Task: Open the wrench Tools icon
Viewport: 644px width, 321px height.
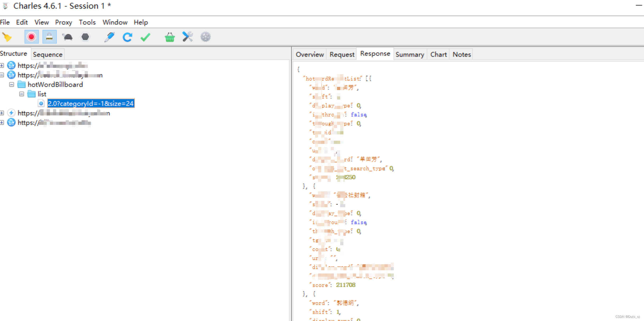Action: tap(188, 37)
